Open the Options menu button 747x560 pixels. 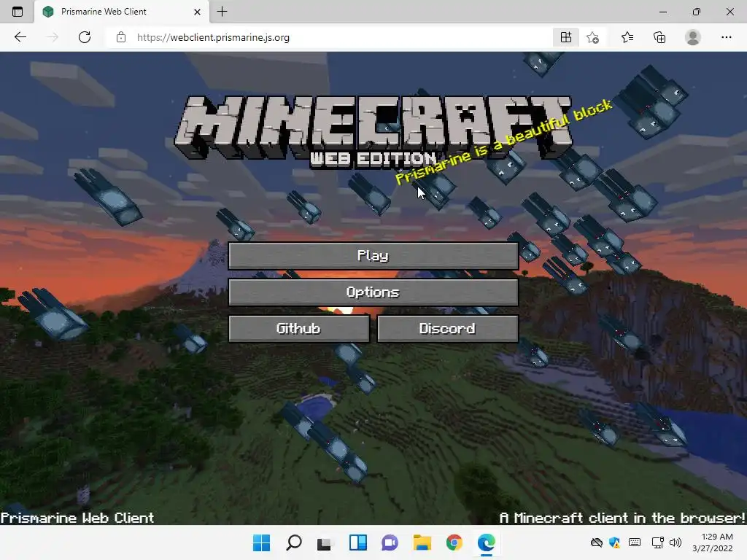373,292
